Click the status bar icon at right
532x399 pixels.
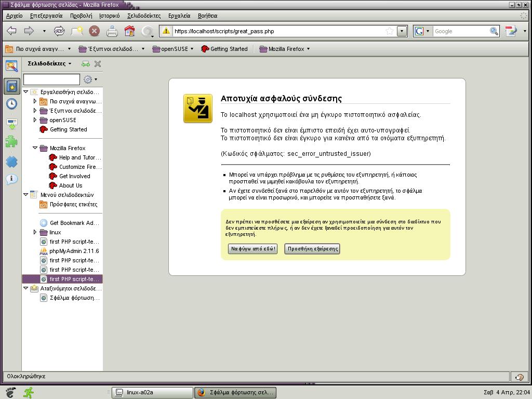(x=519, y=377)
